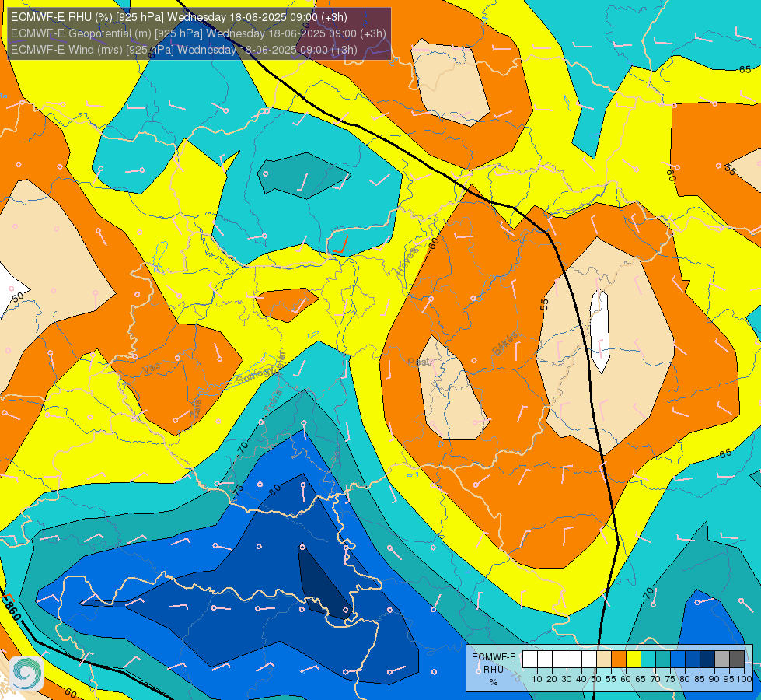
Task: Click the legend tick value 95
Action: click(729, 679)
